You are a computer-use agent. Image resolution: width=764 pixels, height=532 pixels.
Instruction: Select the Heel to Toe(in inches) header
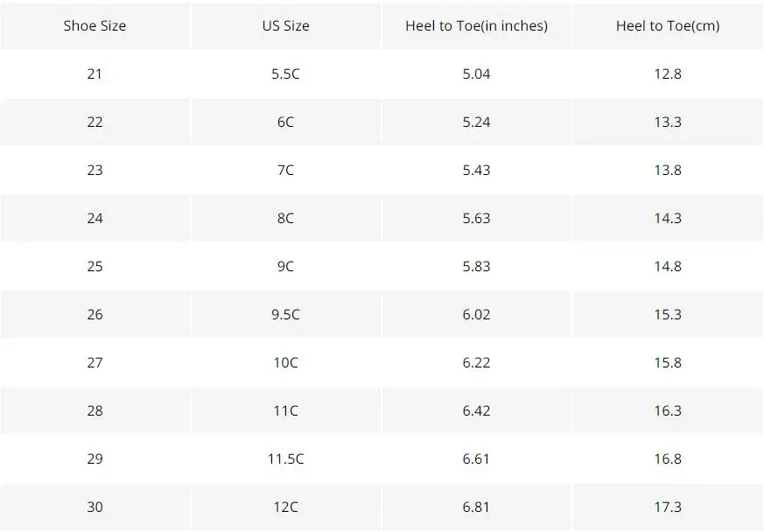477,26
